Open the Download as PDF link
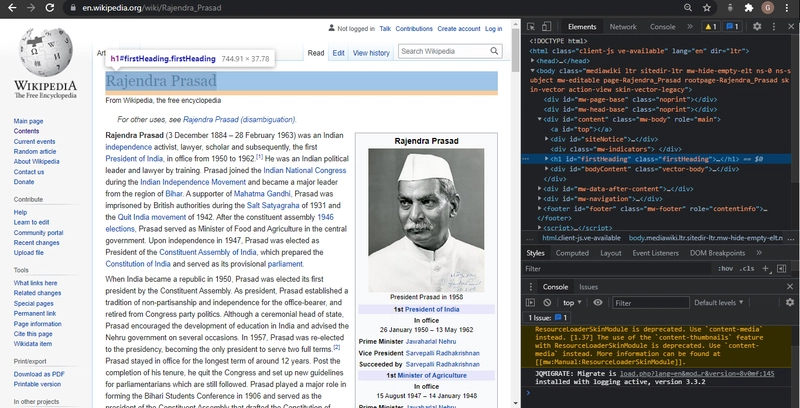 pyautogui.click(x=39, y=374)
